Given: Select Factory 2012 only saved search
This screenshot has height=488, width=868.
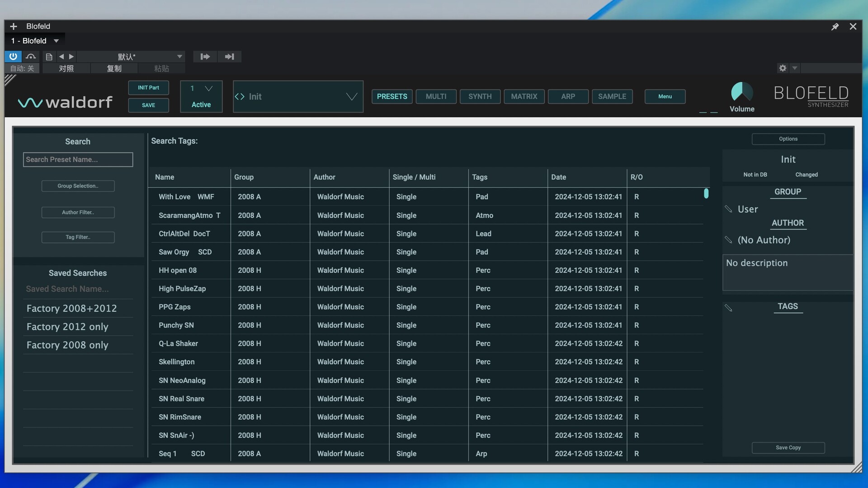Looking at the screenshot, I should click(78, 327).
